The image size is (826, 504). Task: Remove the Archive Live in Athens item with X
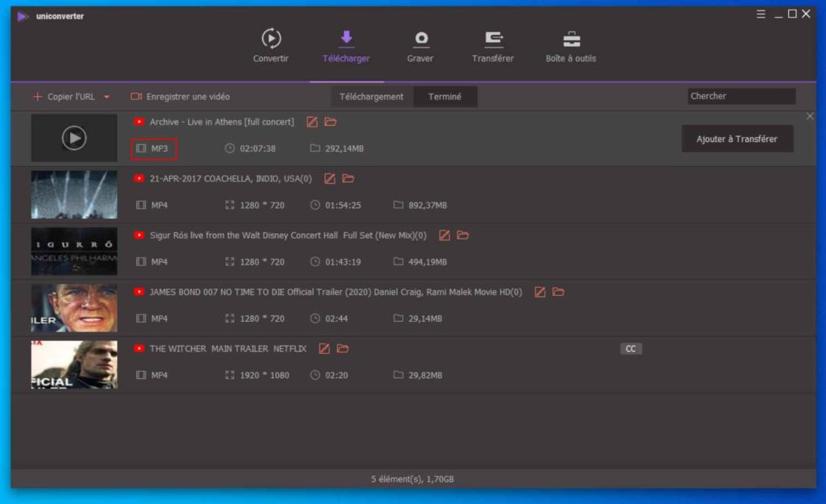(810, 116)
